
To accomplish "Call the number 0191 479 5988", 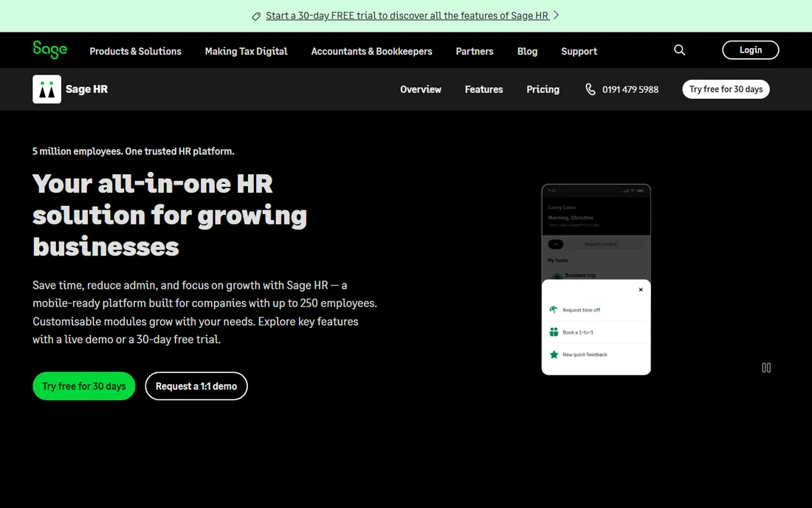I will [x=630, y=89].
